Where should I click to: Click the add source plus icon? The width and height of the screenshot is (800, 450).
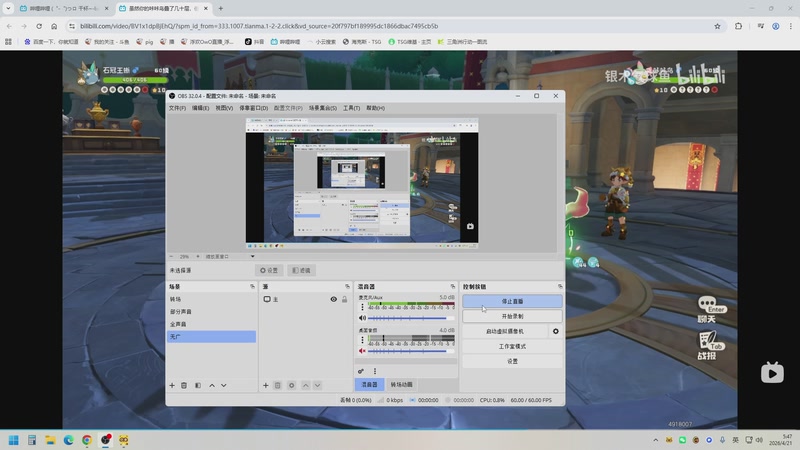click(x=265, y=385)
